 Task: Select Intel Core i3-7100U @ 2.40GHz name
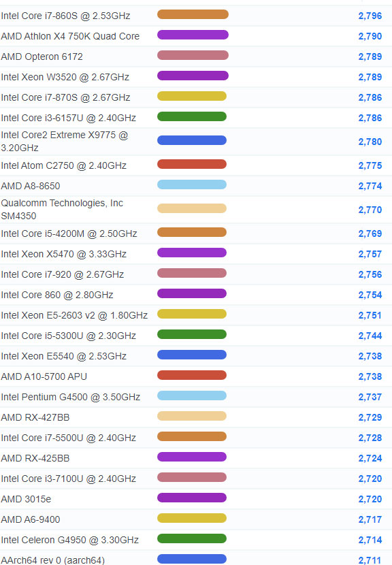coord(69,479)
